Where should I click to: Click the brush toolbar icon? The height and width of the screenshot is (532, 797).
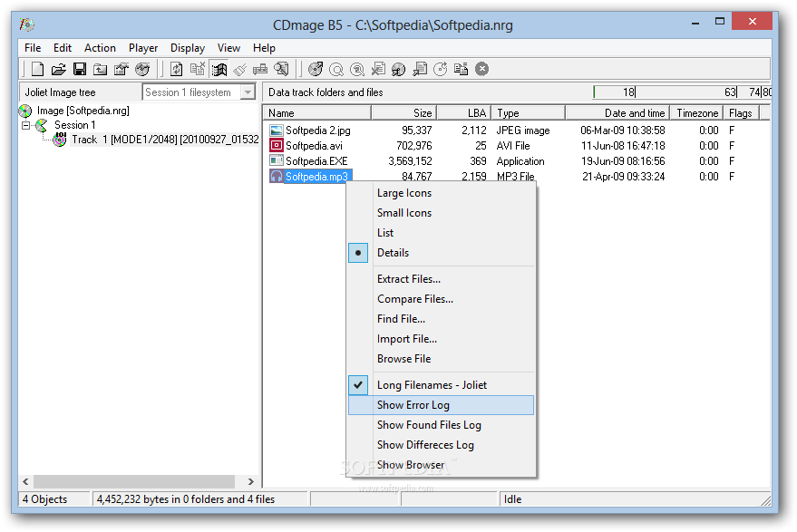(240, 69)
